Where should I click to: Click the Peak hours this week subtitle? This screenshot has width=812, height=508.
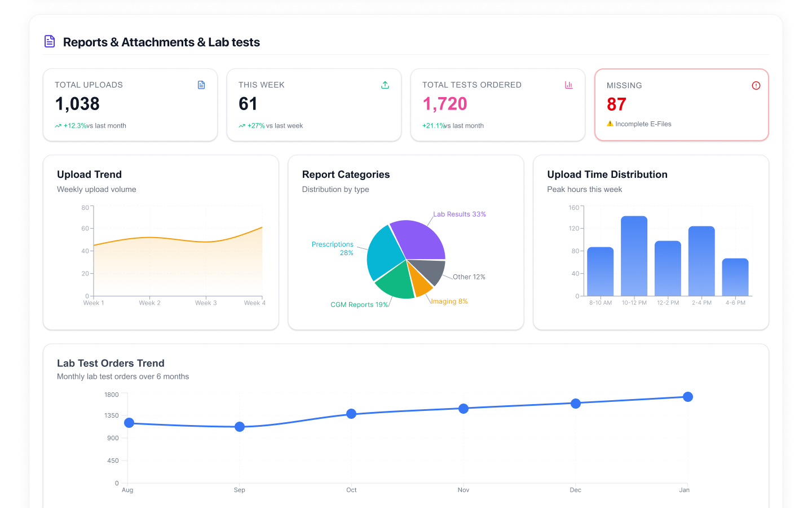tap(585, 190)
